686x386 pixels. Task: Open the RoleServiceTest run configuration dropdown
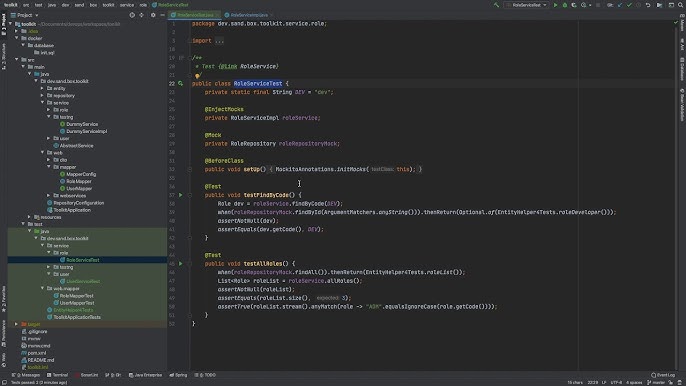click(x=527, y=5)
